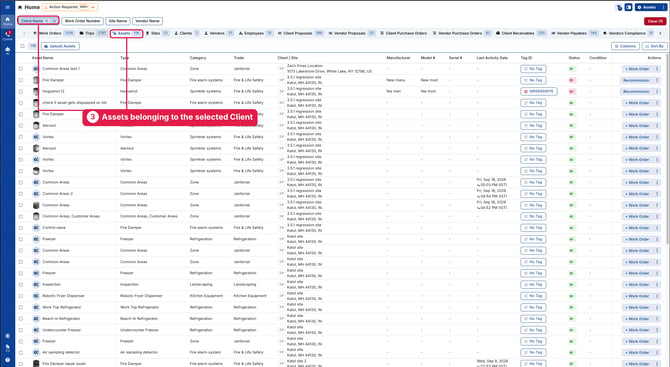Click the left arrow to scroll tabs
The height and width of the screenshot is (367, 670).
click(24, 33)
